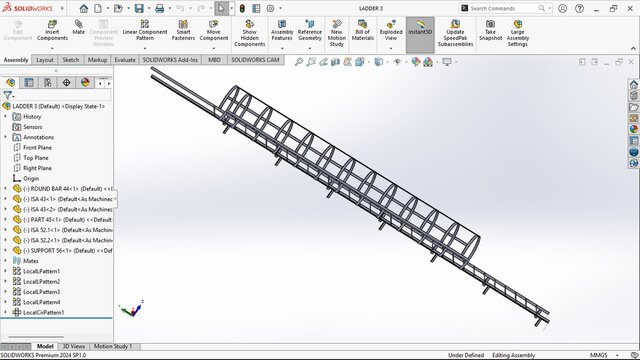Open the SOLIDWORKS CAM tab
Screen dimensions: 640x360
tap(256, 60)
